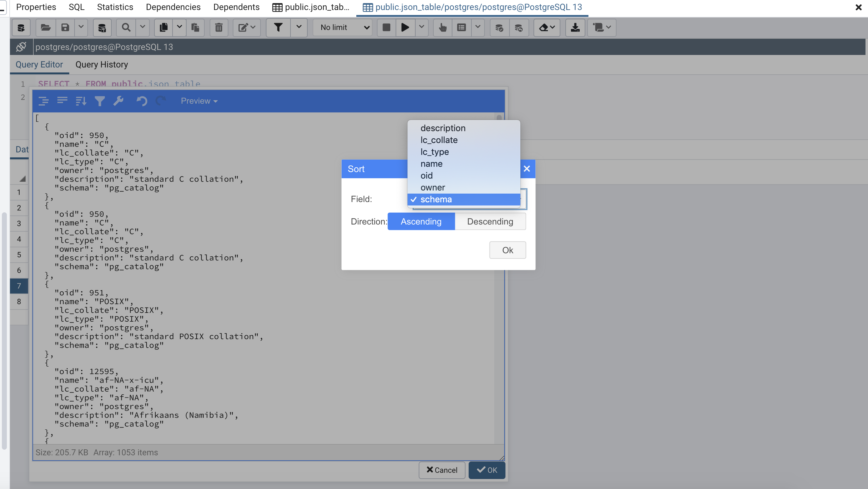Click the Execute query play button

pos(405,27)
